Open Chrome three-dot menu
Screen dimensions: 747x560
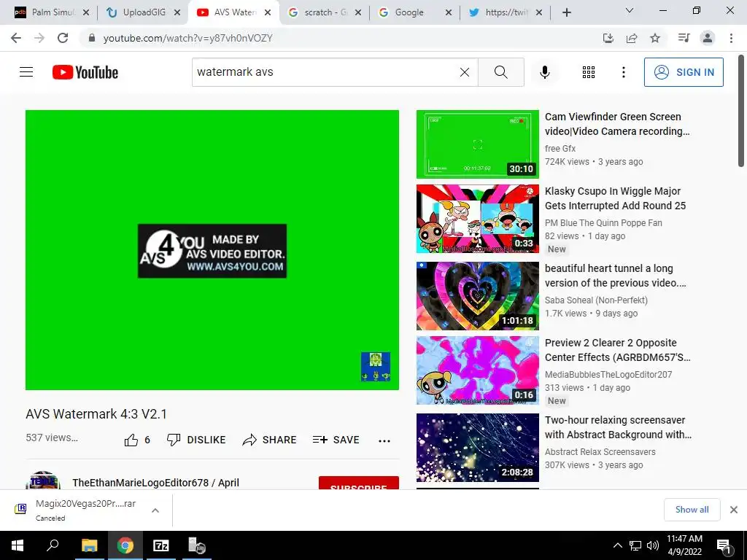tap(731, 38)
